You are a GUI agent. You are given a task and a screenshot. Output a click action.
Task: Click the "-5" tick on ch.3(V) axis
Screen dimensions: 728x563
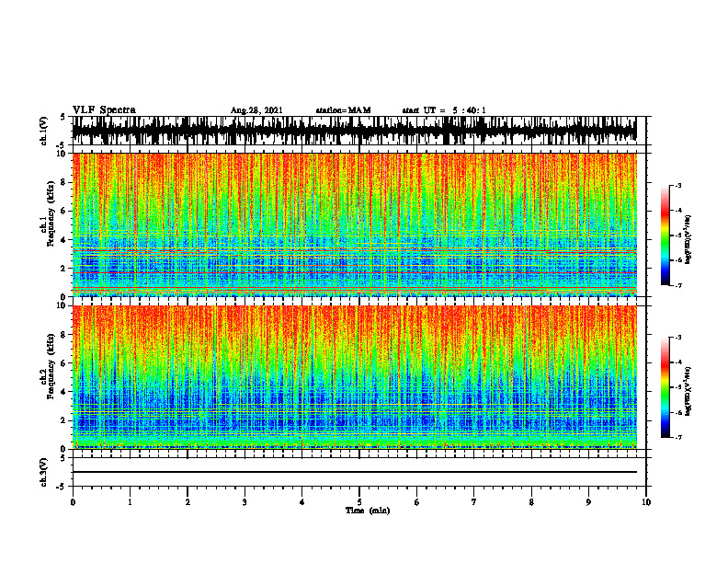click(62, 487)
